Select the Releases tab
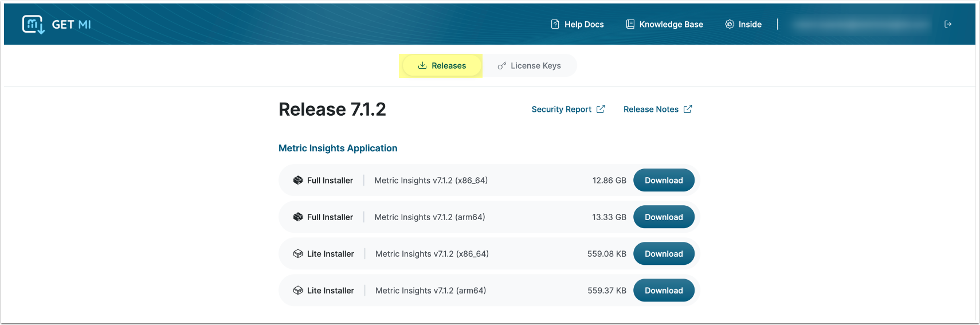This screenshot has width=980, height=325. click(x=441, y=66)
